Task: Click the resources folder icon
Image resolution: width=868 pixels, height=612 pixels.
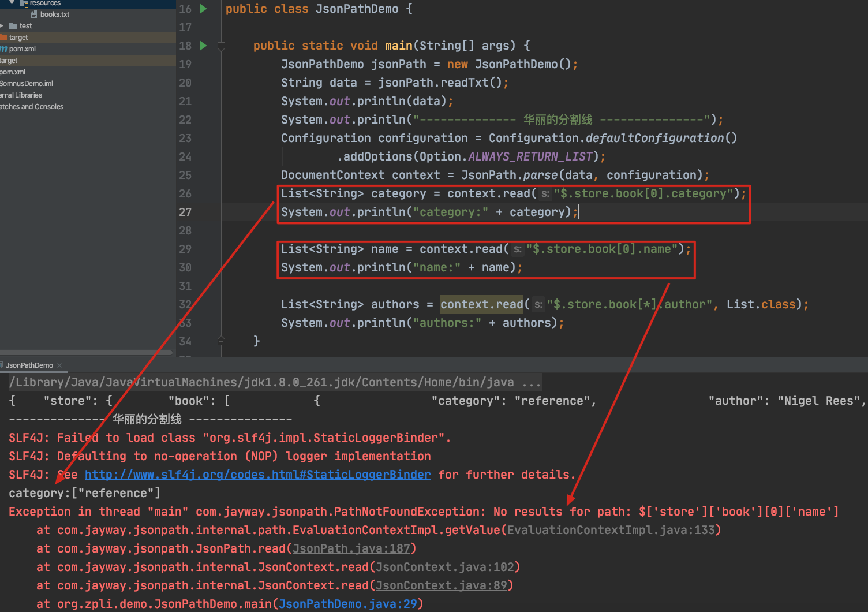Action: [x=24, y=3]
